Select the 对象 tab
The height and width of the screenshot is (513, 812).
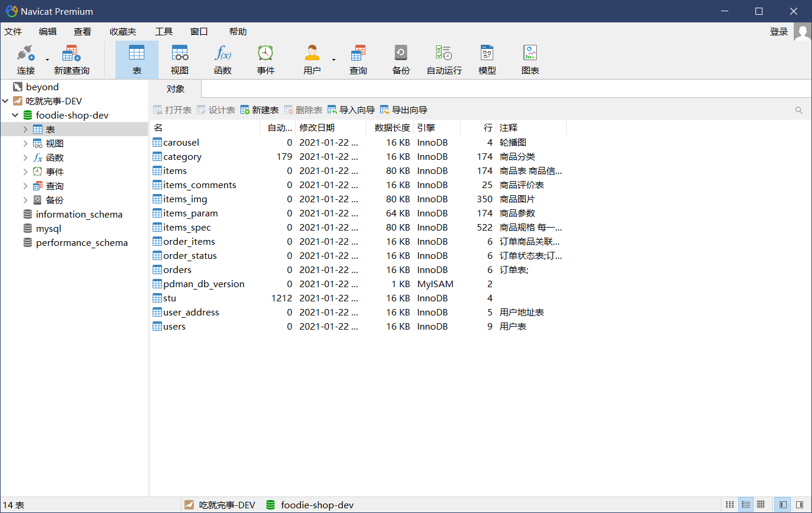[176, 89]
